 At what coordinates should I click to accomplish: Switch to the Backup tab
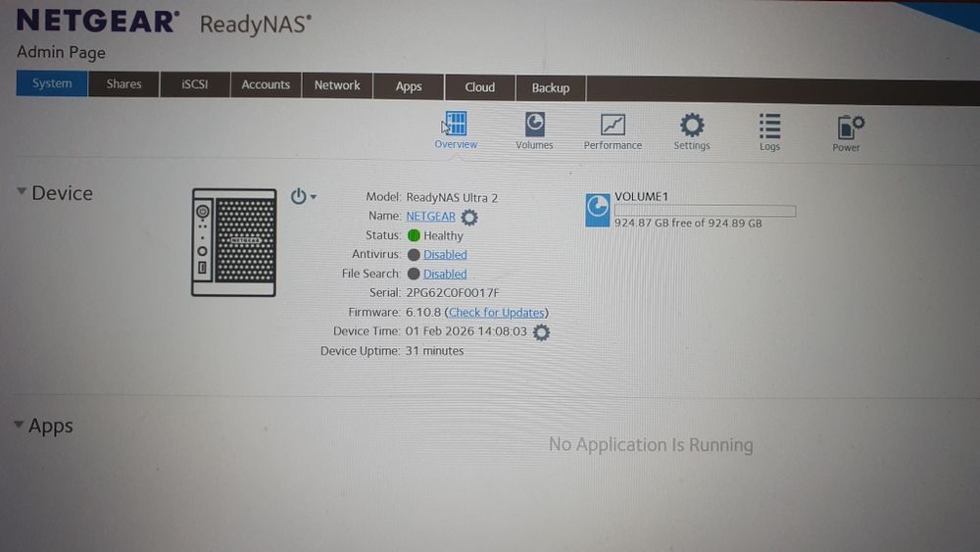551,88
